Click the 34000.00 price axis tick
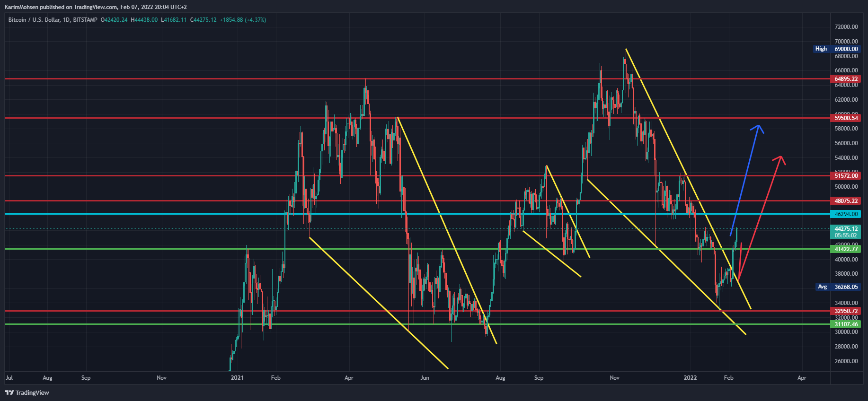868x401 pixels. [846, 303]
